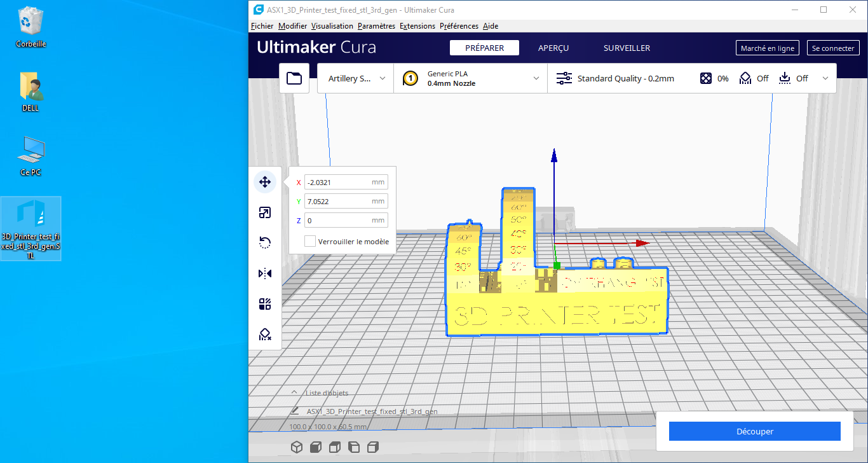Click Z position input field

click(x=346, y=220)
